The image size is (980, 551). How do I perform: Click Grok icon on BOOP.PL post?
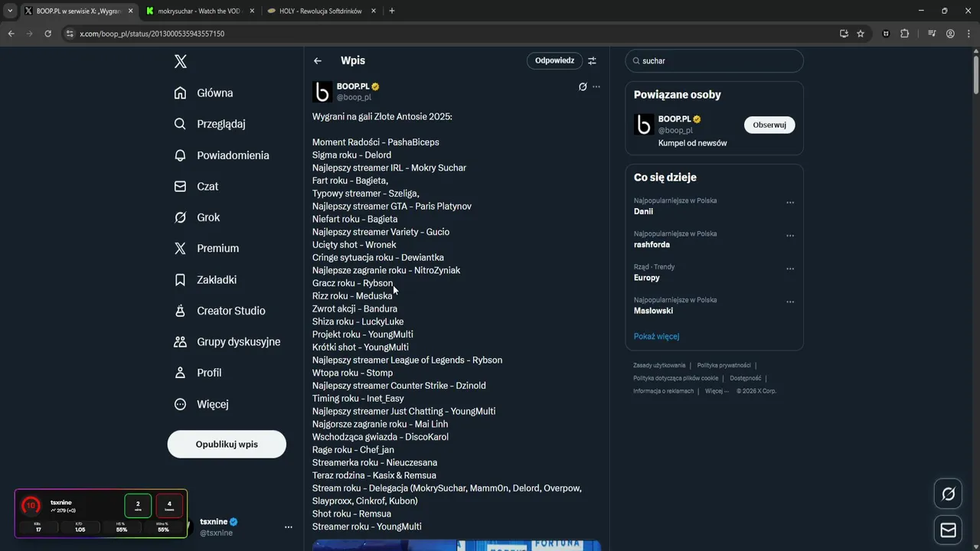click(x=583, y=86)
